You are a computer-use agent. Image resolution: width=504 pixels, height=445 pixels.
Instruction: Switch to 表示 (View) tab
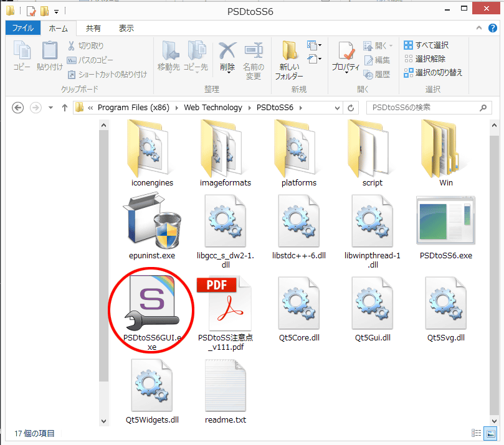tap(126, 29)
